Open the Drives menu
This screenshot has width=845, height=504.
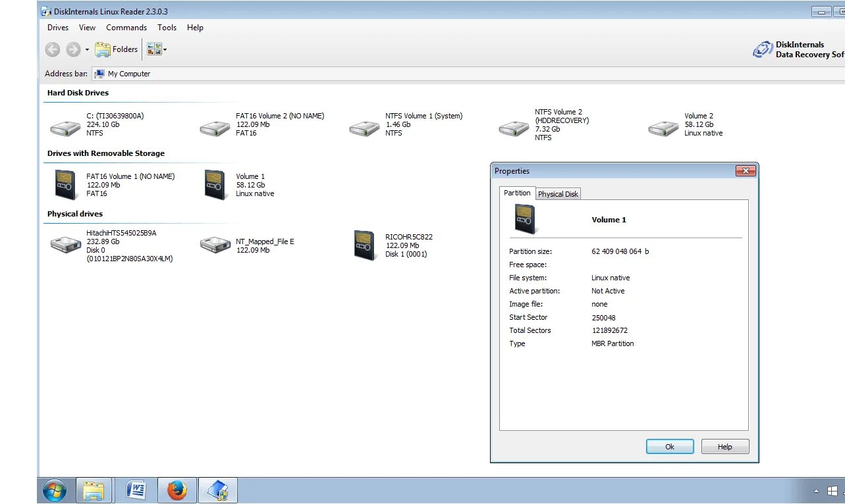[x=58, y=28]
